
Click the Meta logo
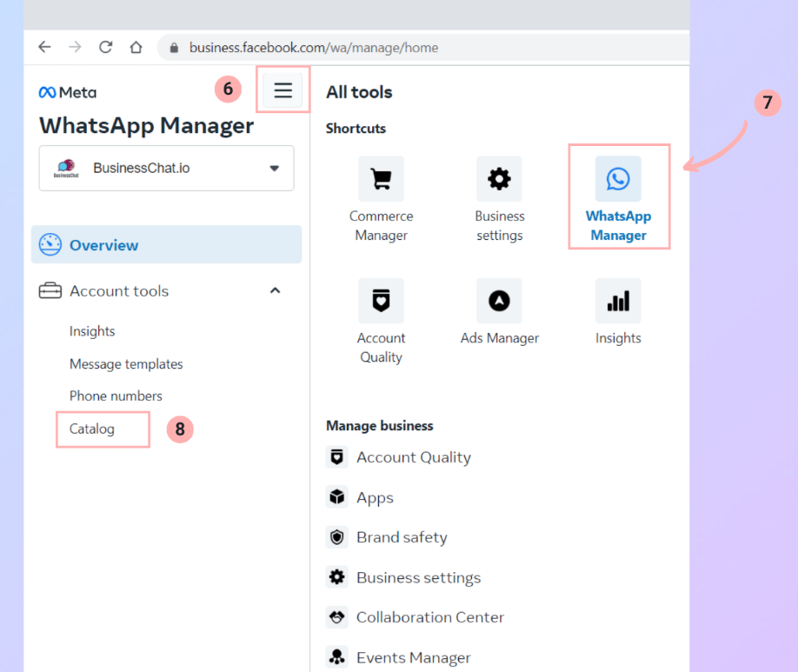pyautogui.click(x=68, y=93)
